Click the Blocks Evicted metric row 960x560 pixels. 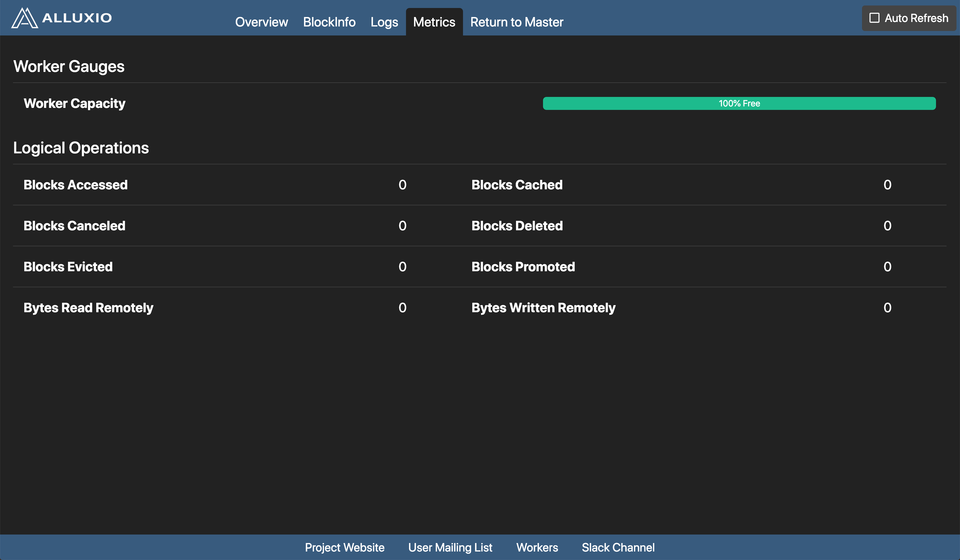(x=233, y=266)
